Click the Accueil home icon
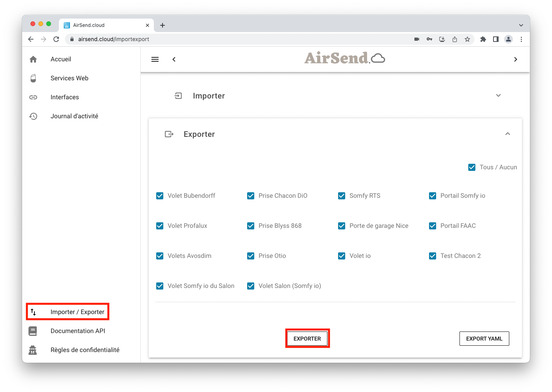Screen dimensions: 552x392 (x=33, y=59)
